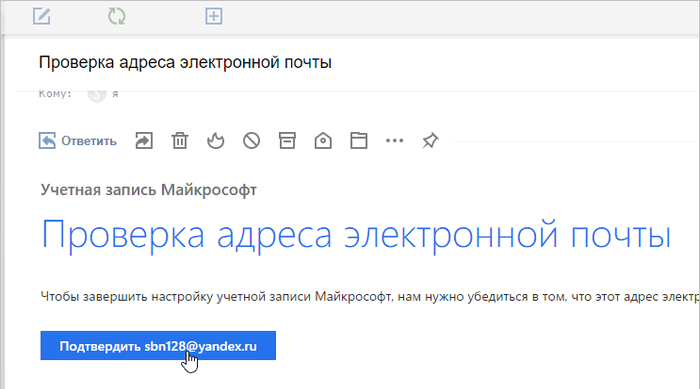
Task: Click the paragraph starting 'Чтобы завершить настройку'
Action: (x=370, y=297)
